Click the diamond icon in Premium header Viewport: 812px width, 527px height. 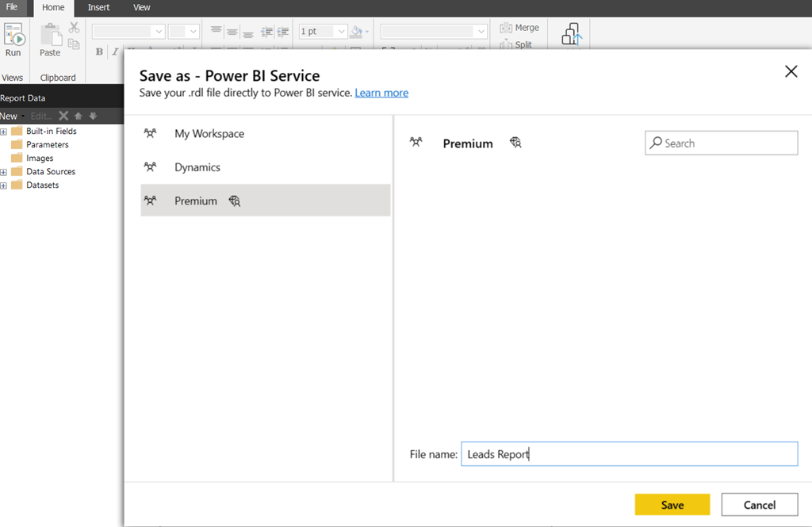coord(515,143)
